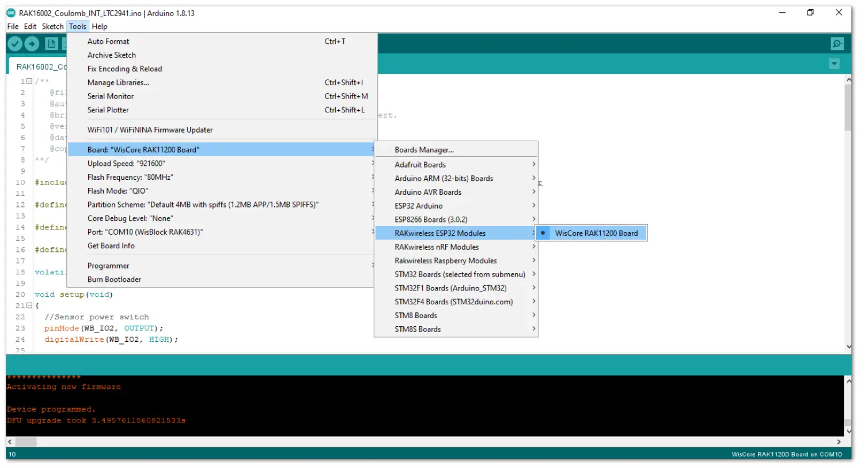Open the File menu

13,27
